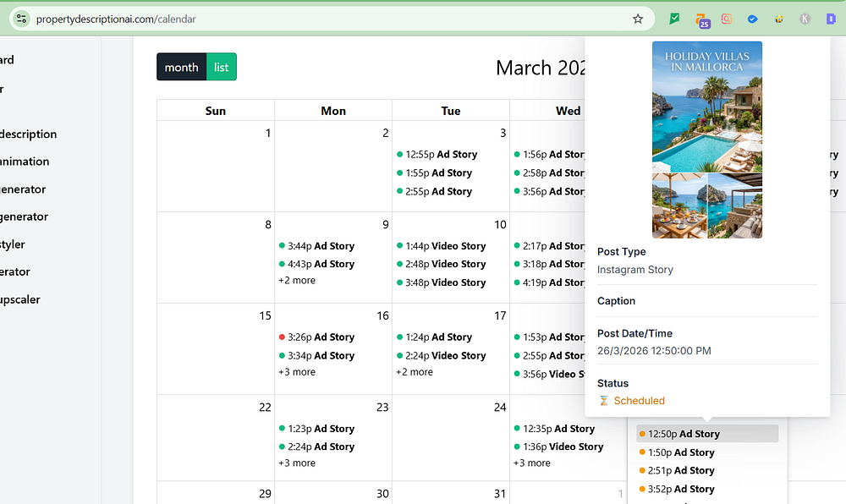This screenshot has width=846, height=504.
Task: Click the 26/3/2026 12:50:00 PM date value
Action: click(654, 350)
